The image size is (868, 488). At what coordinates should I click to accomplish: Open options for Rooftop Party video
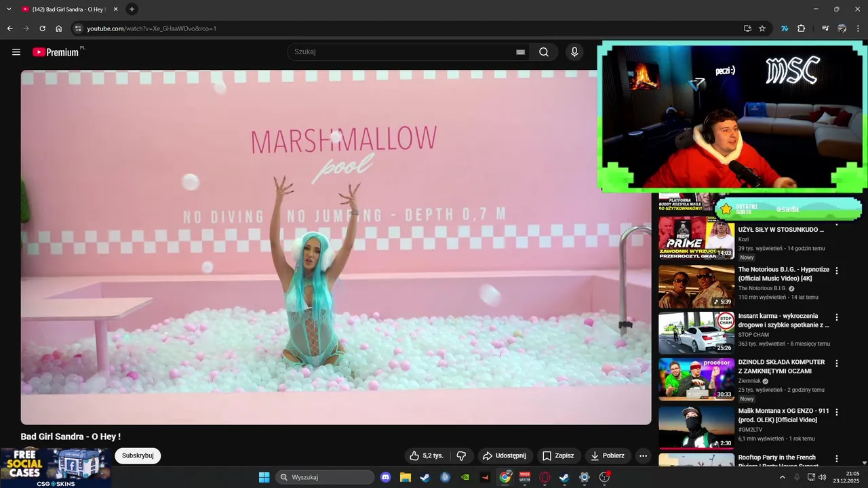click(x=836, y=459)
